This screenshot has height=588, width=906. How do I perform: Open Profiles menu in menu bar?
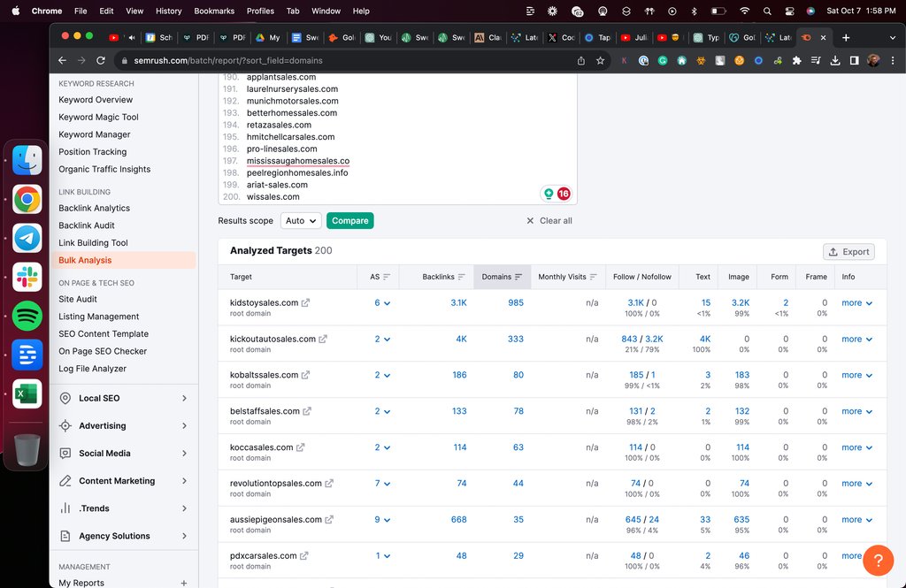[x=261, y=11]
